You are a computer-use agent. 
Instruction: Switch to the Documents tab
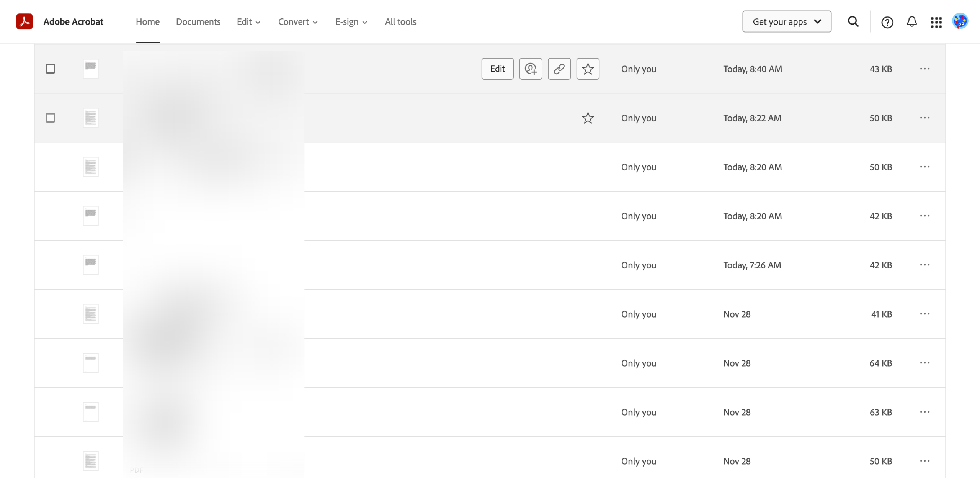click(x=198, y=22)
